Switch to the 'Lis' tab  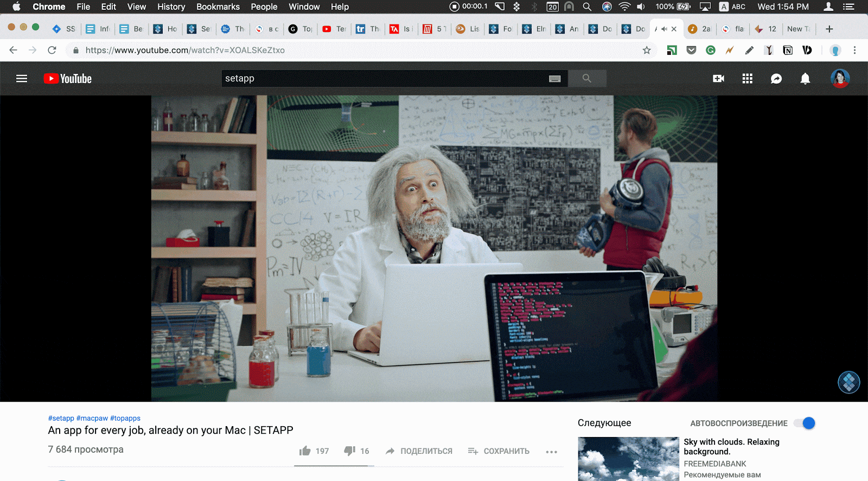pos(468,29)
